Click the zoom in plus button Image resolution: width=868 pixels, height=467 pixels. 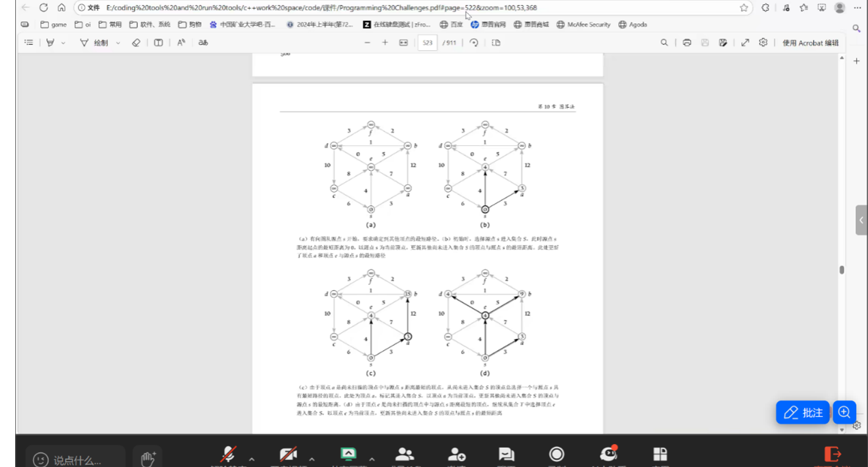coord(385,43)
